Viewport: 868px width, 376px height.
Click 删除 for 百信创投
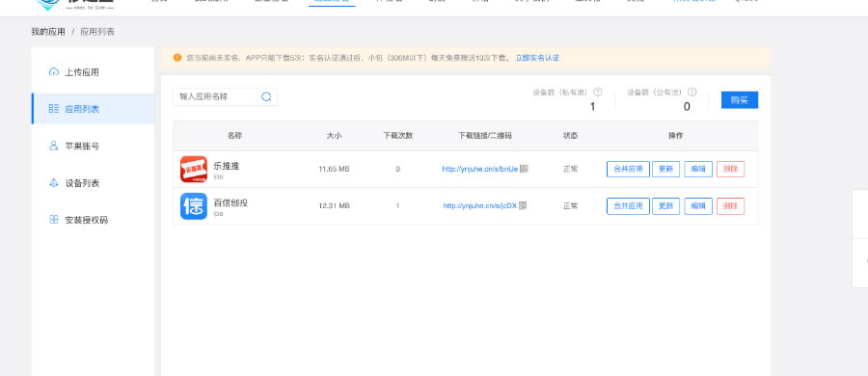pos(731,206)
